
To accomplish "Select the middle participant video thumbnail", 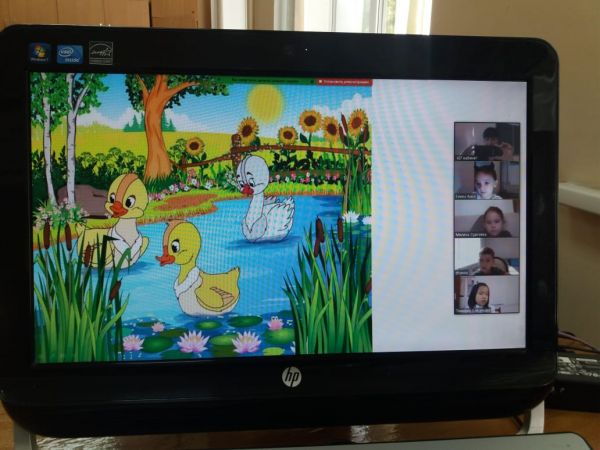I will [487, 218].
